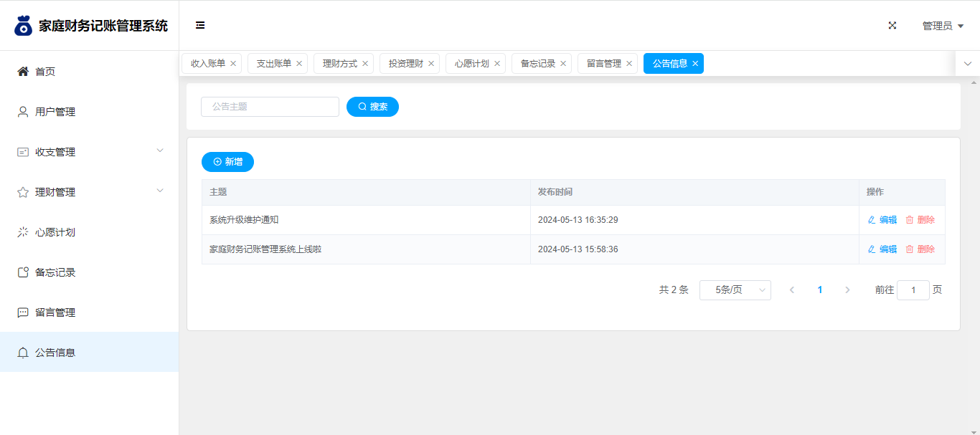Close the 公告信息 active tab

[x=695, y=64]
